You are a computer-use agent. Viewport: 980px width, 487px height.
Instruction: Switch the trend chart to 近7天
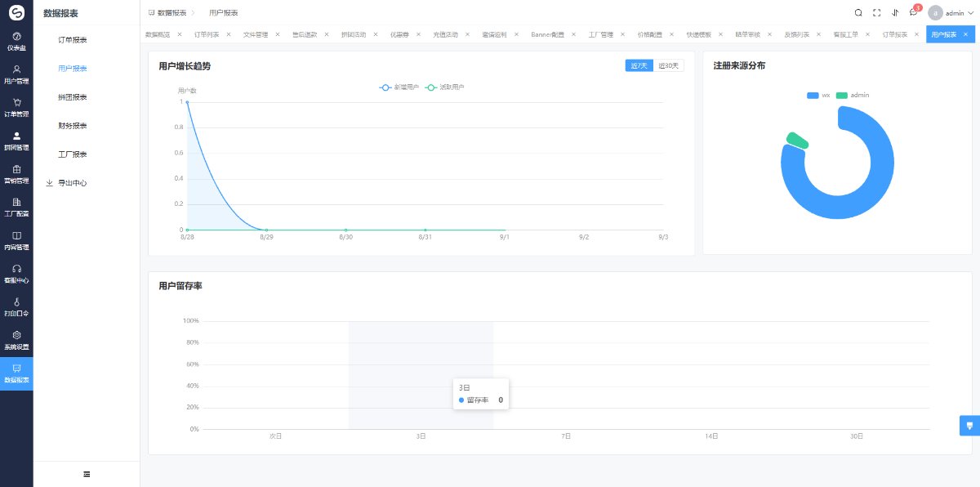click(x=639, y=65)
